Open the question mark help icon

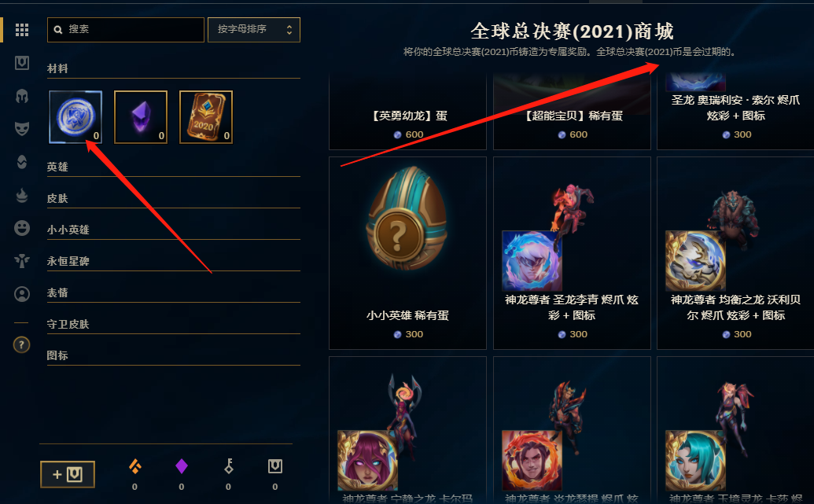coord(21,344)
